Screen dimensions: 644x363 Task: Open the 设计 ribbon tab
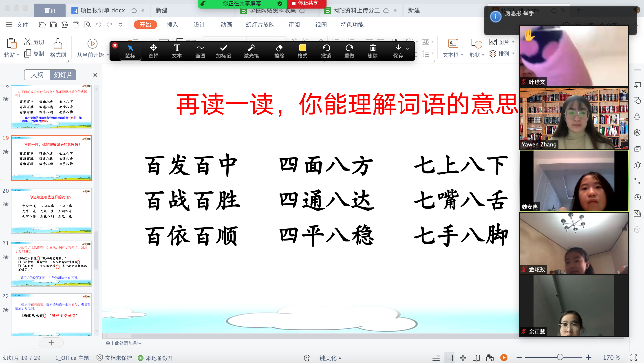199,24
